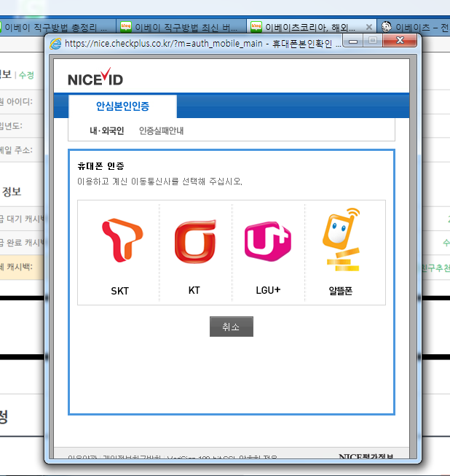This screenshot has width=450, height=476.
Task: Select the 알뜰폰 budget phone icon
Action: (x=342, y=239)
